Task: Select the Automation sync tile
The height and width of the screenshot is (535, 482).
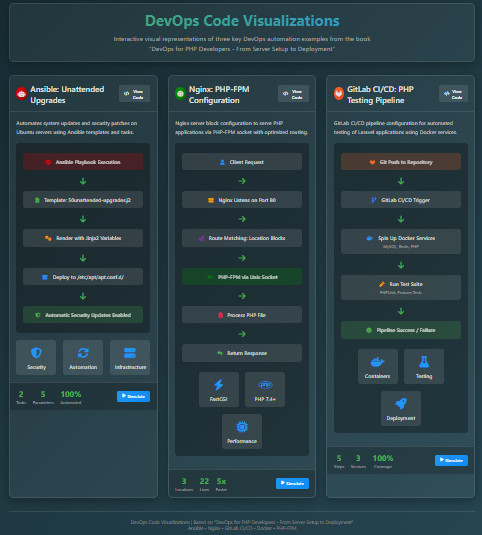Action: [83, 357]
